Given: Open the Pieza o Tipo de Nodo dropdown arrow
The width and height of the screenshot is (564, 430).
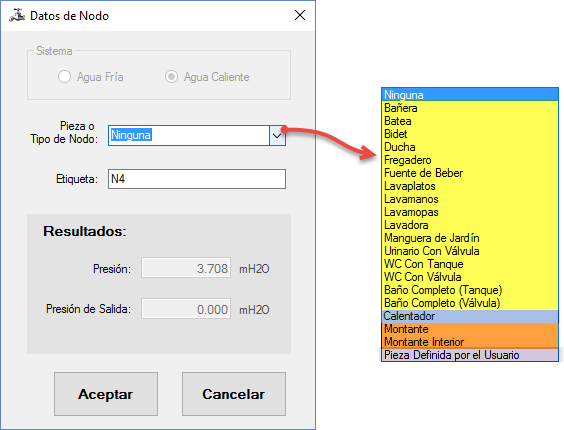Looking at the screenshot, I should (x=277, y=136).
